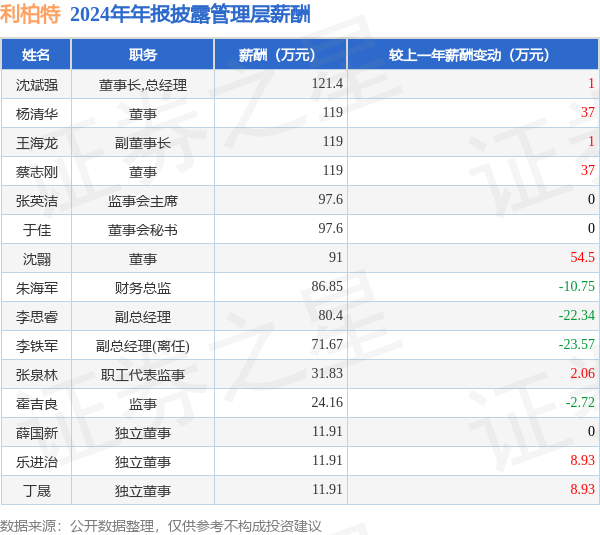Image resolution: width=600 pixels, height=535 pixels.
Task: Click the salary value 80.4
Action: click(x=331, y=315)
